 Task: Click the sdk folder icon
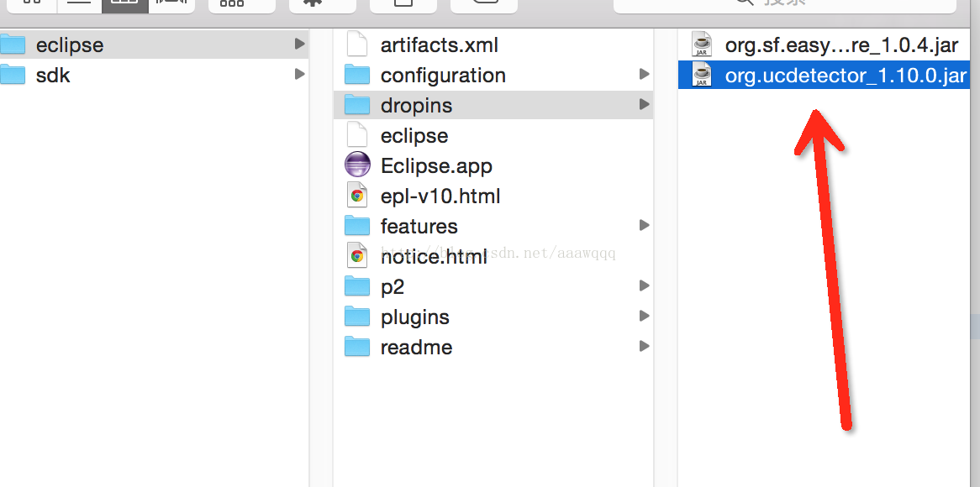(x=12, y=75)
